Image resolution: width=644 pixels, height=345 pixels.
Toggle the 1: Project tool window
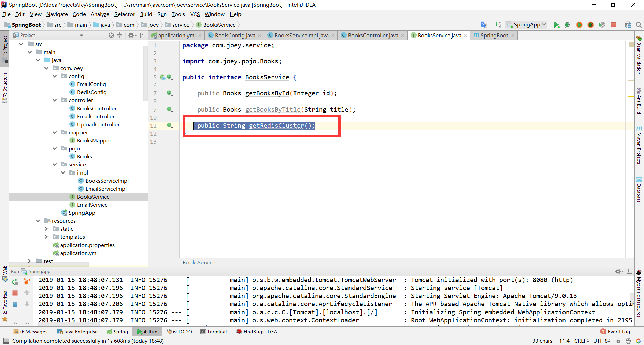[5, 49]
